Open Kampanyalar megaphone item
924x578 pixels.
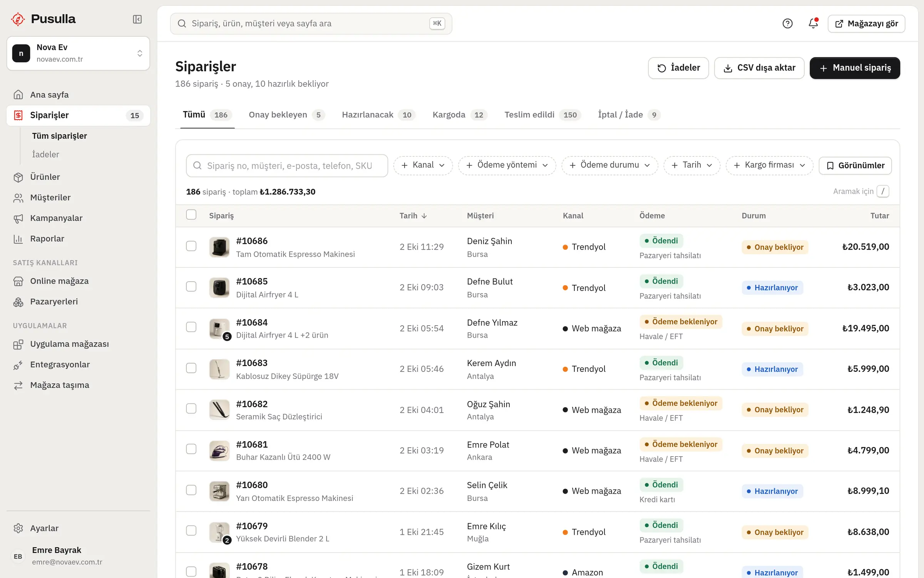pos(78,218)
